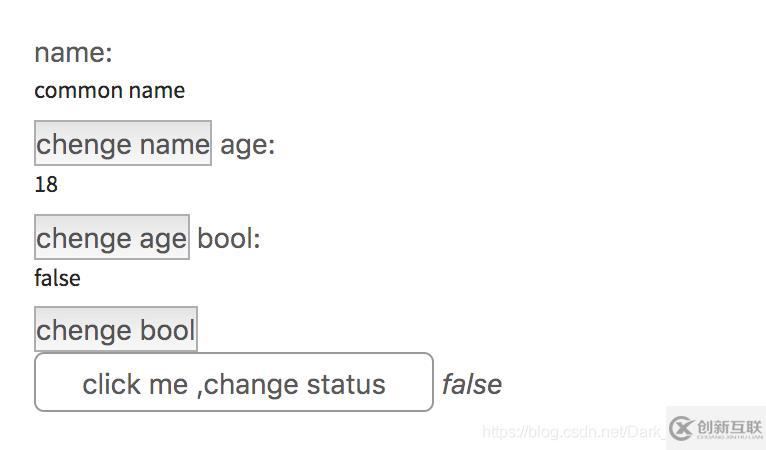766x450 pixels.
Task: Click the "chenge name" button
Action: click(x=123, y=143)
